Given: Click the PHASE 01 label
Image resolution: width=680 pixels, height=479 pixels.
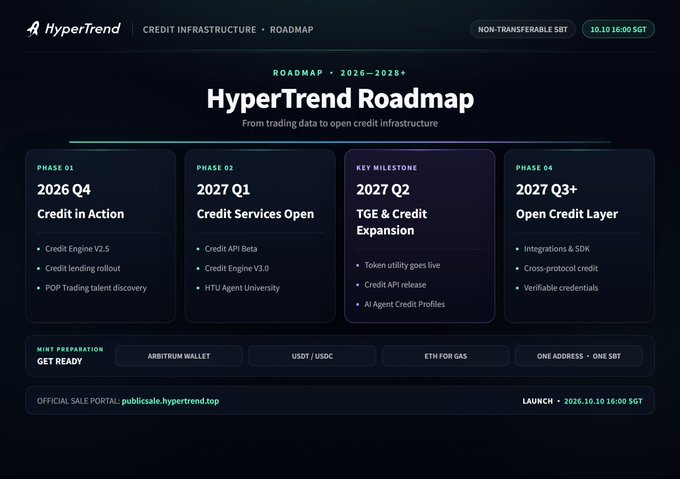Looking at the screenshot, I should [56, 168].
